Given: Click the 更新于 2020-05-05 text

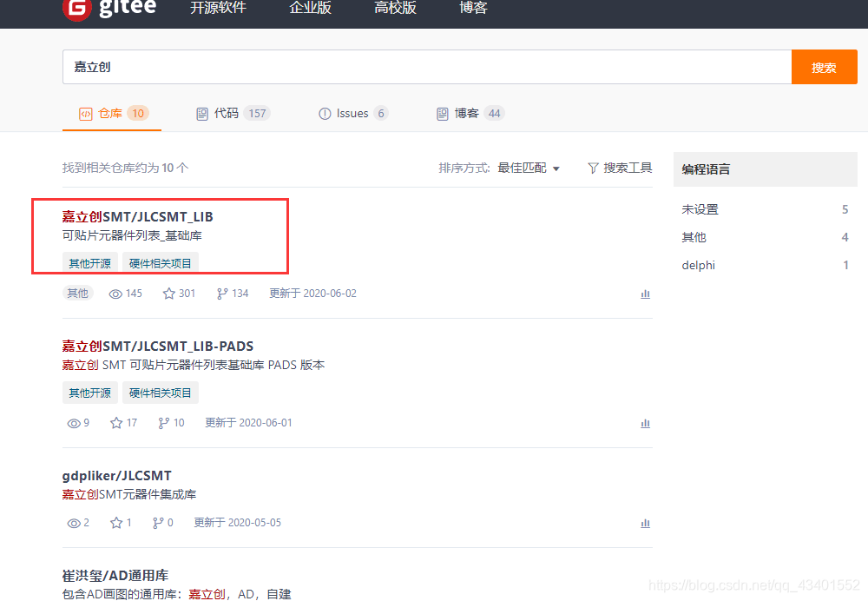Looking at the screenshot, I should [x=238, y=523].
